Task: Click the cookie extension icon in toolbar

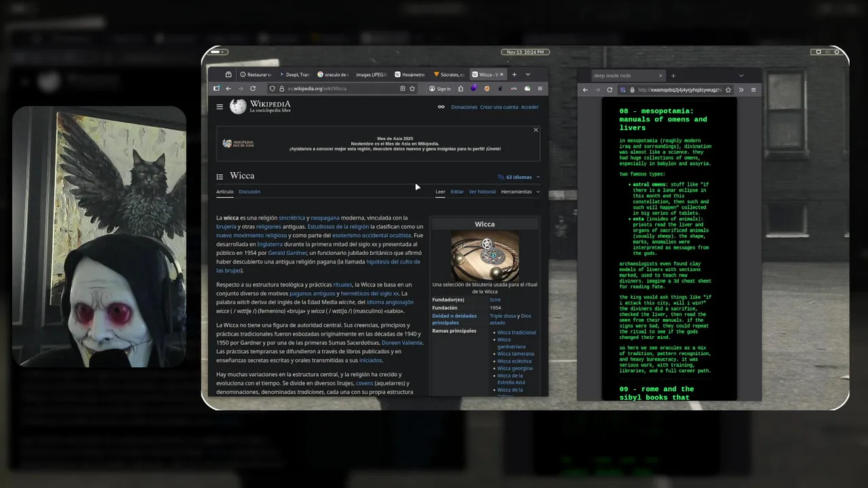Action: [x=487, y=89]
